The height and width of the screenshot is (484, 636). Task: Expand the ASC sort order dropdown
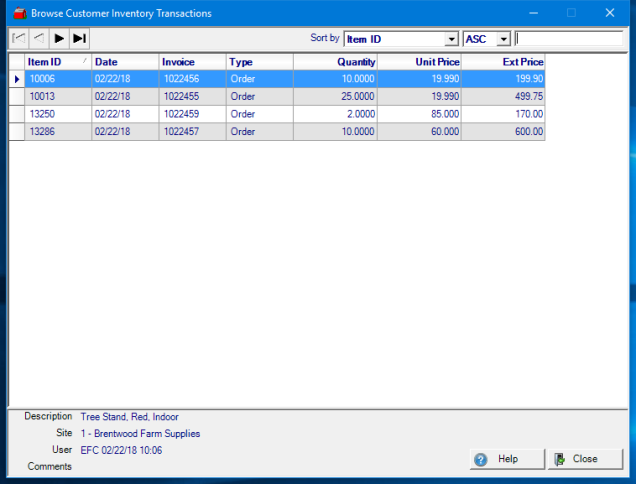(503, 39)
